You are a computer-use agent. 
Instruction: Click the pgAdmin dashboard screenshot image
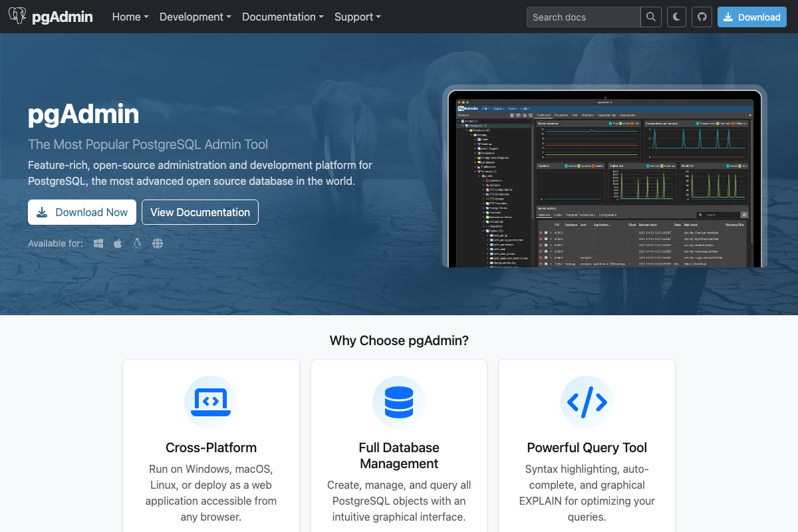(604, 176)
